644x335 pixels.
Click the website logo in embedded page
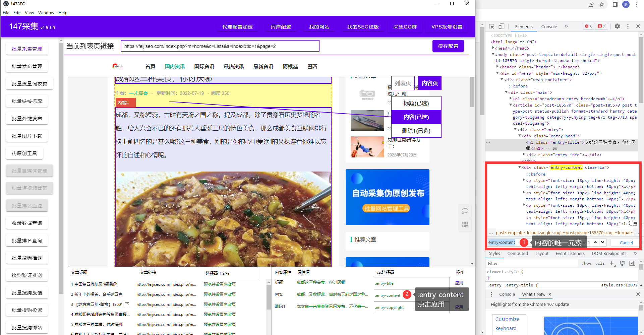118,66
